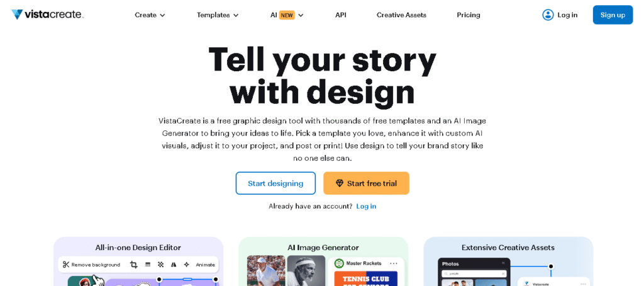Open the Pricing page

[x=469, y=15]
